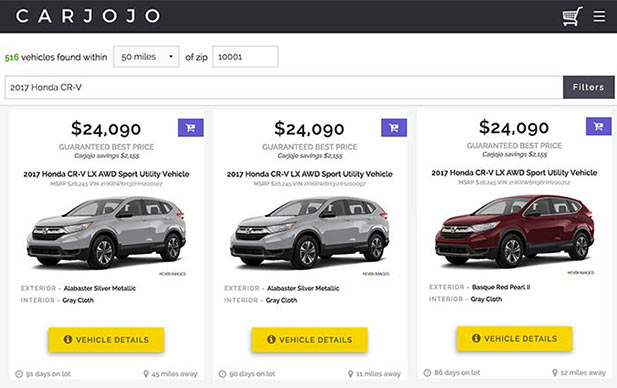Image resolution: width=617 pixels, height=388 pixels.
Task: Click the location pin beside 11 miles away
Action: click(351, 373)
